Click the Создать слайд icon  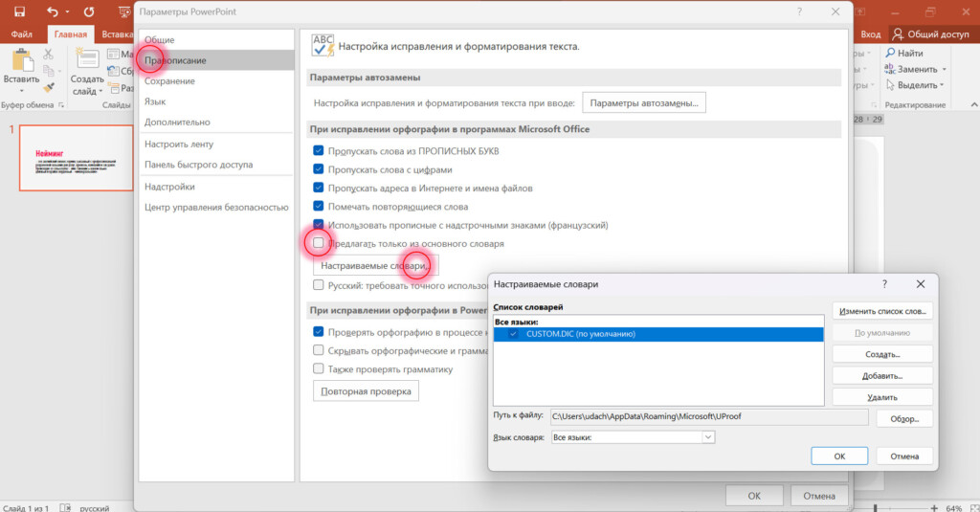coord(87,59)
